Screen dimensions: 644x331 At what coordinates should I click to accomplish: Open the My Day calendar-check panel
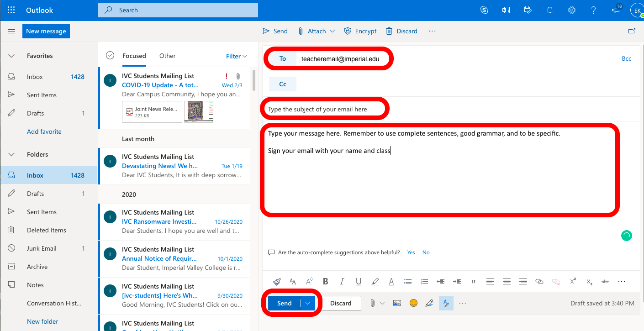[528, 10]
